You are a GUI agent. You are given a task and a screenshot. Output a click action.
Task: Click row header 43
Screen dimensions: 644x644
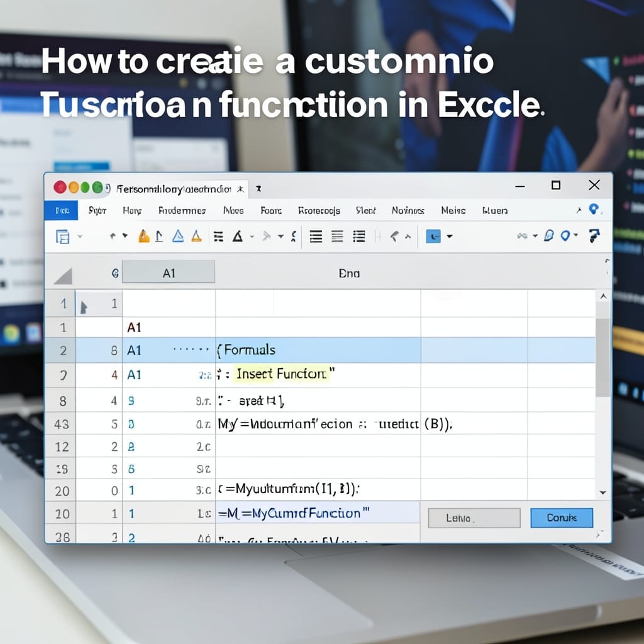(61, 424)
